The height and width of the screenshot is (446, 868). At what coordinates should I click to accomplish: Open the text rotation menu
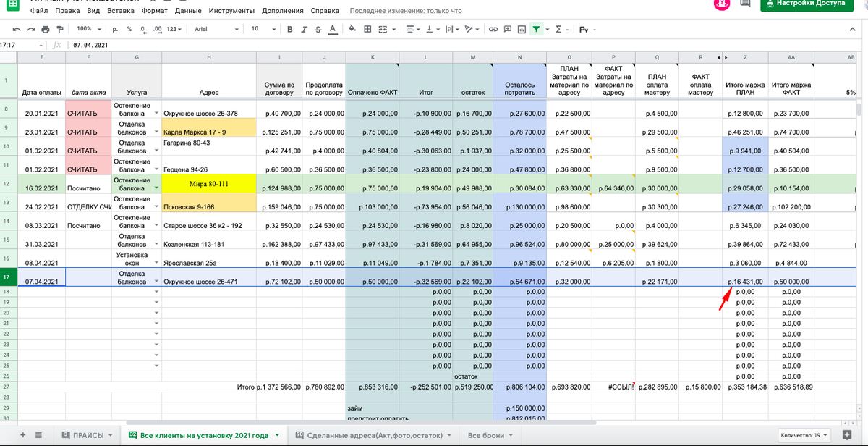click(x=472, y=29)
